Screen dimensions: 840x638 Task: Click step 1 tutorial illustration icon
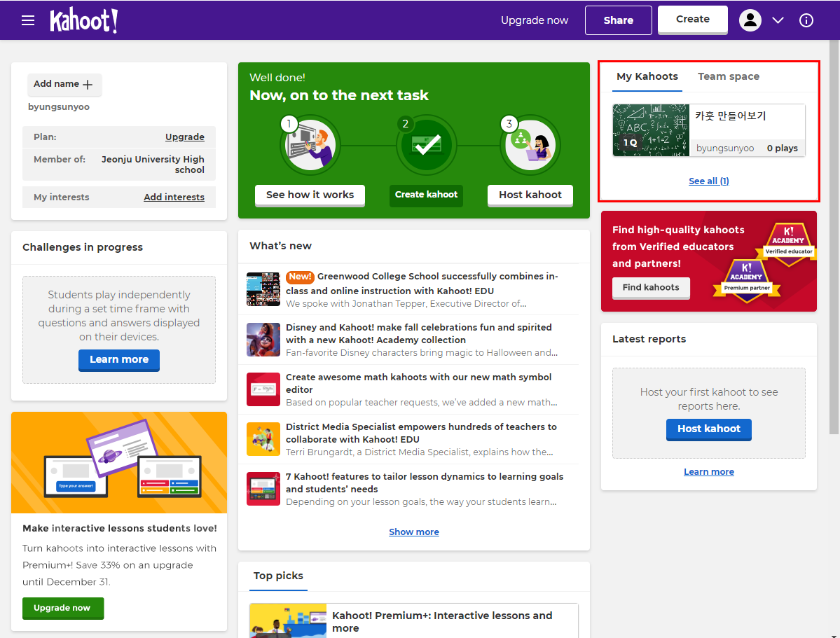click(x=310, y=145)
